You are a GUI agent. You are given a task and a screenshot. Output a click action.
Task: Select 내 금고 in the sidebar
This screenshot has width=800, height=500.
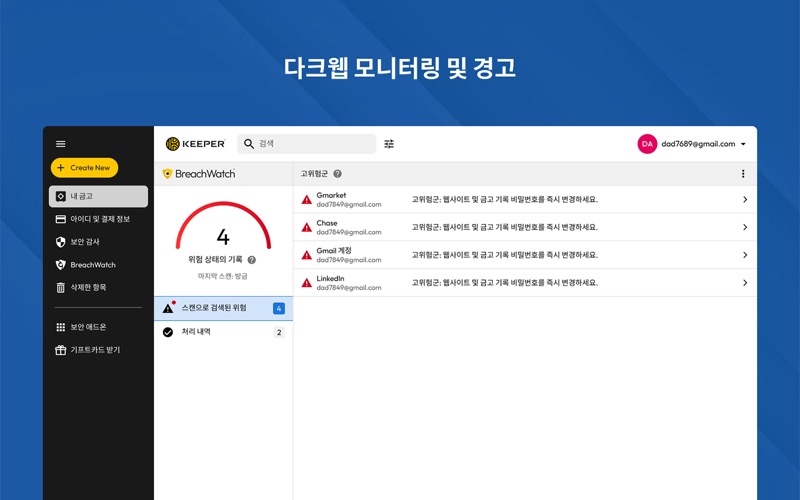98,196
